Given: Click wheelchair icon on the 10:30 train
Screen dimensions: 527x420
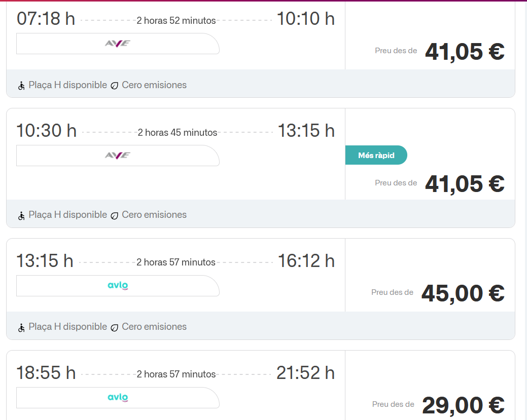Looking at the screenshot, I should point(22,215).
